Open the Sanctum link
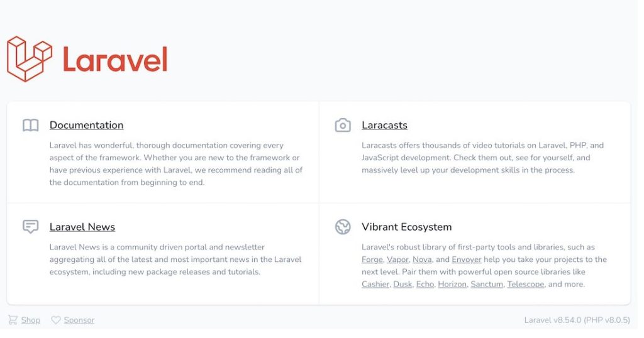Image resolution: width=644 pixels, height=338 pixels. tap(487, 285)
